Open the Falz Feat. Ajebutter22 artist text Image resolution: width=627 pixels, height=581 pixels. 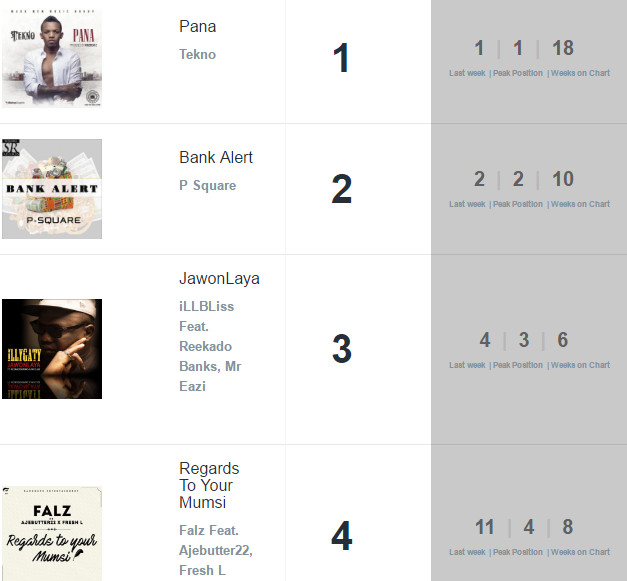coord(216,550)
